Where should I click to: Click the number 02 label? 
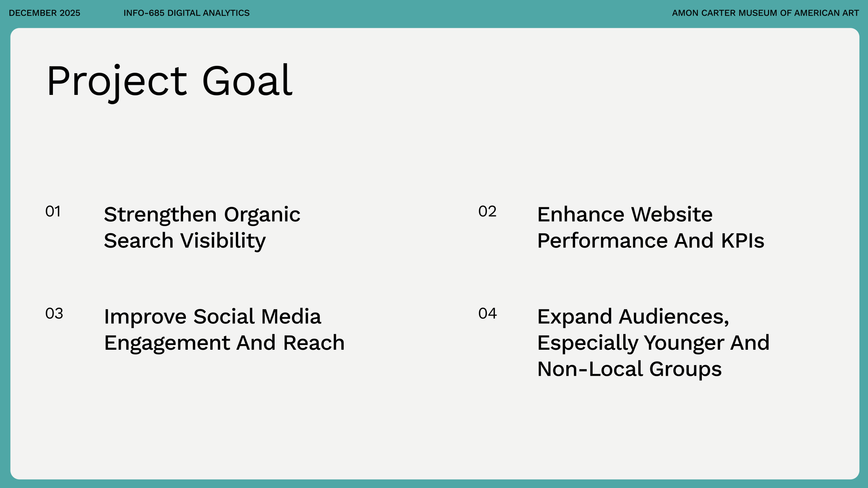(x=487, y=211)
